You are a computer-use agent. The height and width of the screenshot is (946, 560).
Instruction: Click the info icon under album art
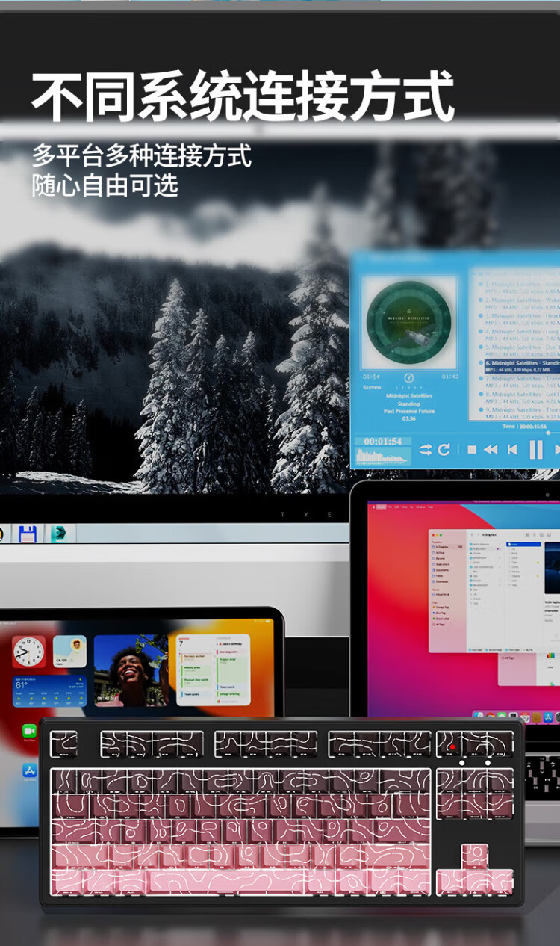408,377
